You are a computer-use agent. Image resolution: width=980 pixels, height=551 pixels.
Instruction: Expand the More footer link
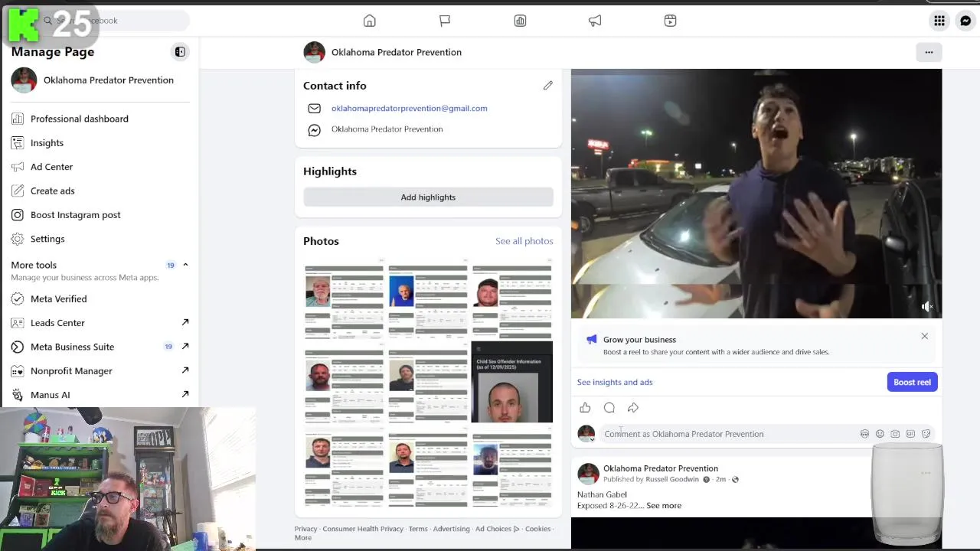coord(303,538)
